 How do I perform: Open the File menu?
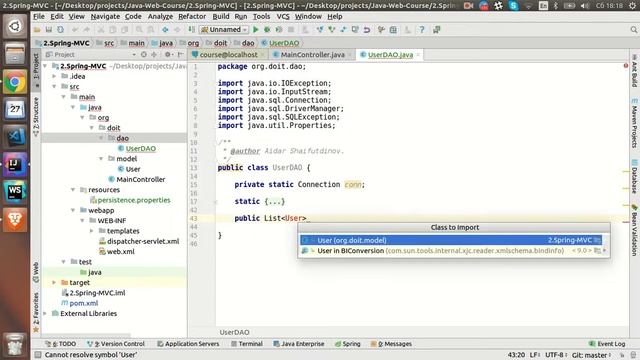tap(39, 16)
